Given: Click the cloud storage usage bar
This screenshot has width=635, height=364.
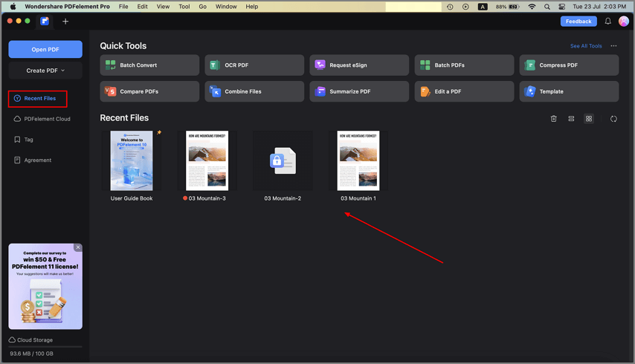Looking at the screenshot, I should (x=45, y=347).
